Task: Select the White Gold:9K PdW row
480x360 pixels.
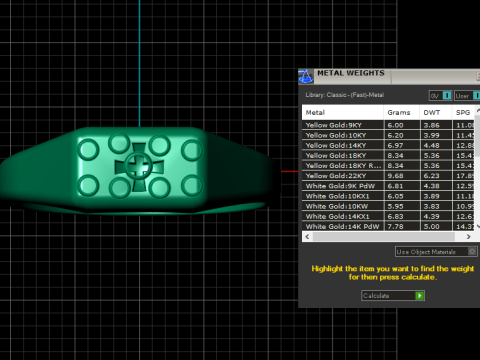Action: click(388, 186)
